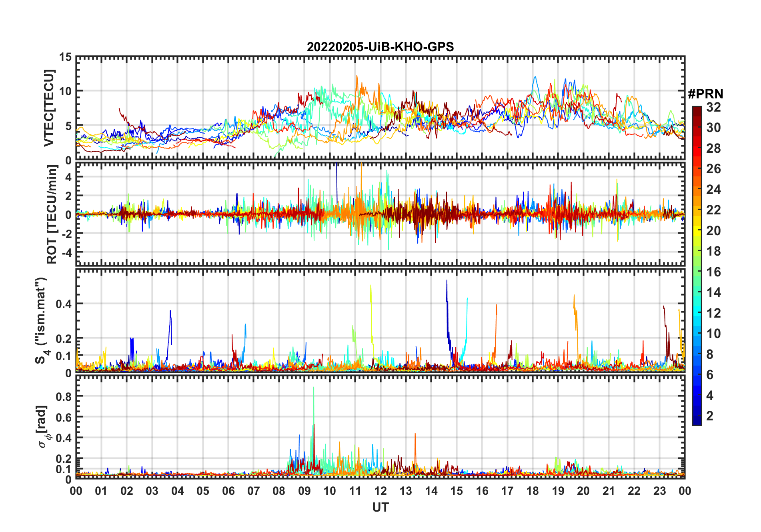761x532 pixels.
Task: Click x-axis tick label 09
Action: (x=304, y=491)
